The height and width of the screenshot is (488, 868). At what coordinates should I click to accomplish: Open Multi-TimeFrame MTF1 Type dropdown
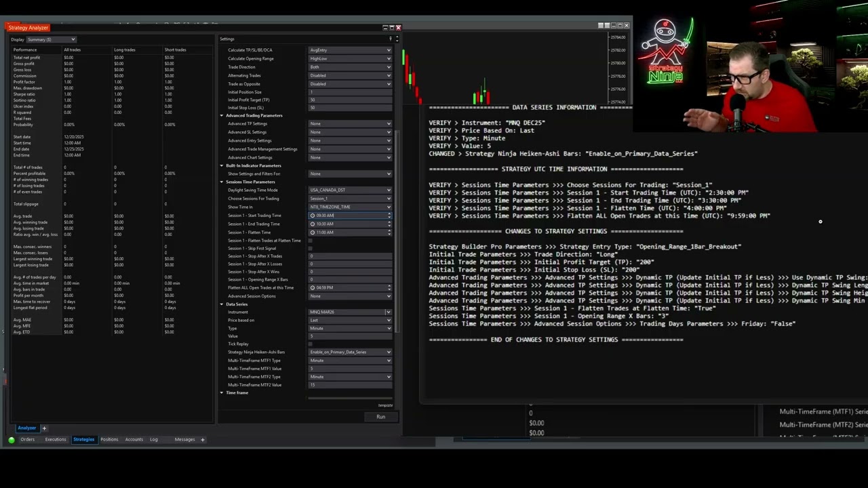(x=350, y=361)
